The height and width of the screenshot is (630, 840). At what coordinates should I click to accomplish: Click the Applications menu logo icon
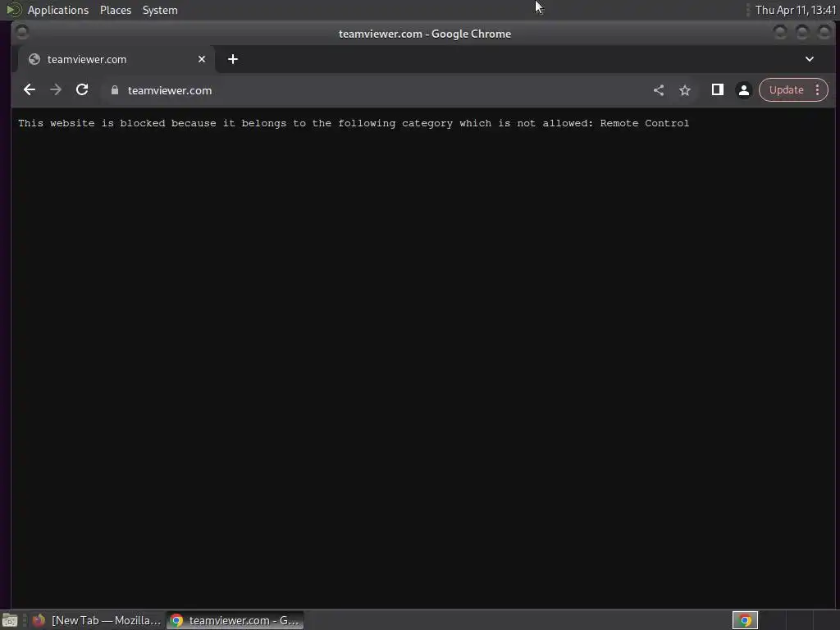tap(13, 10)
